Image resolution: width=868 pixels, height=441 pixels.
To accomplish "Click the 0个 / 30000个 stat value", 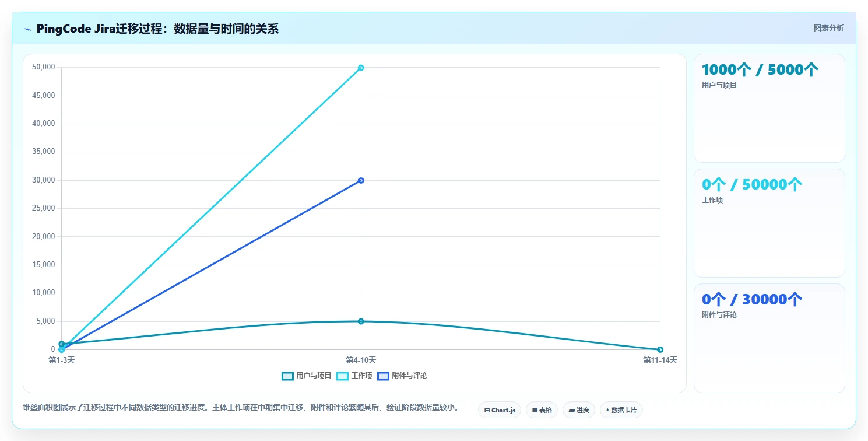I will coord(752,299).
